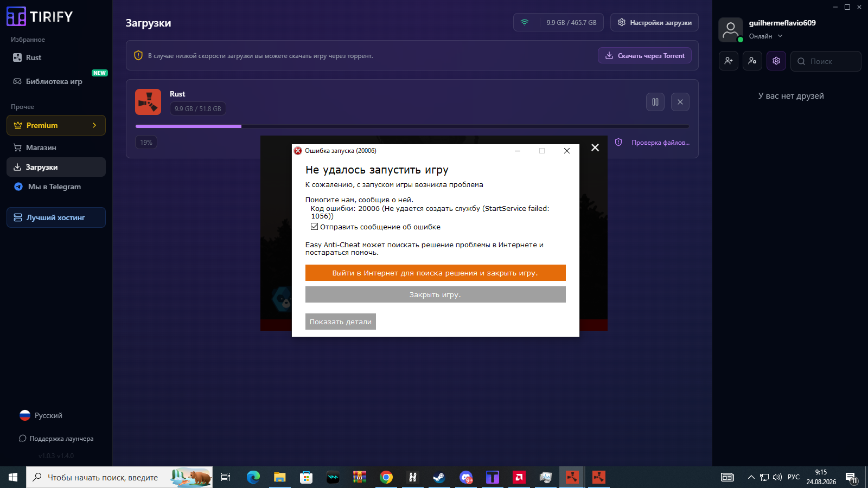
Task: Click the У вас нет друзей message
Action: [x=791, y=96]
